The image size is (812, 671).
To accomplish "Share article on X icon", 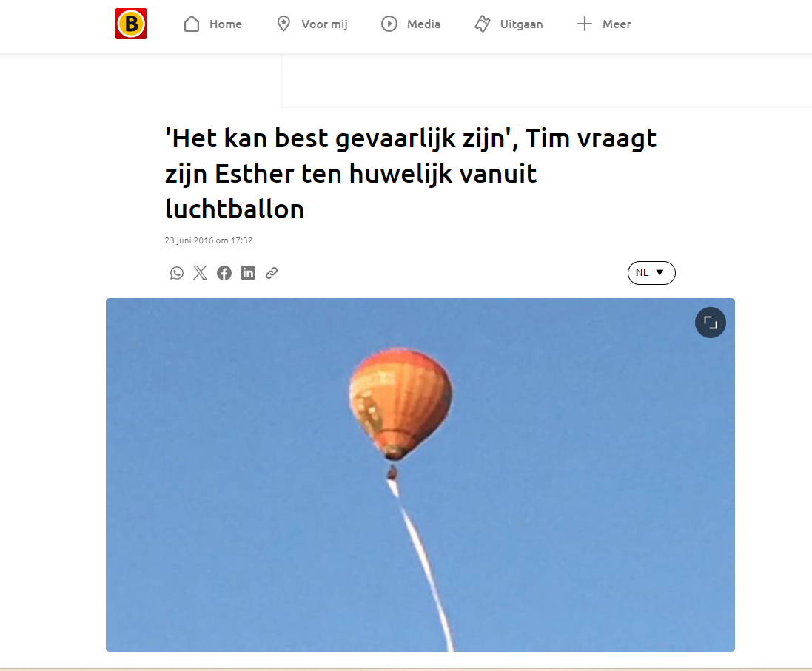I will 201,273.
